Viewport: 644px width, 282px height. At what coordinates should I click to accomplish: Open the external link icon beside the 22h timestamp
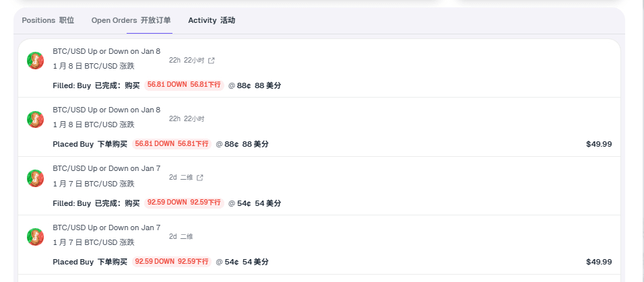point(212,61)
